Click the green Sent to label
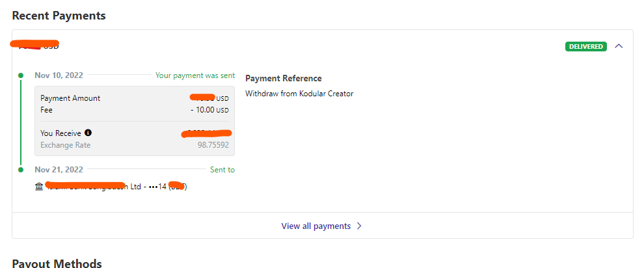This screenshot has height=268, width=644. point(222,170)
